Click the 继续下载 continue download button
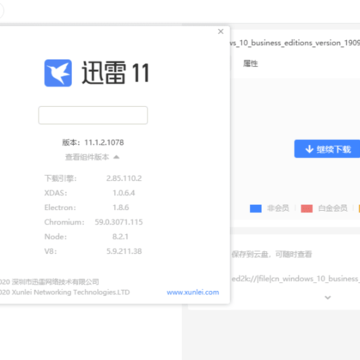Viewport: 360px width, 360px height. 327,149
